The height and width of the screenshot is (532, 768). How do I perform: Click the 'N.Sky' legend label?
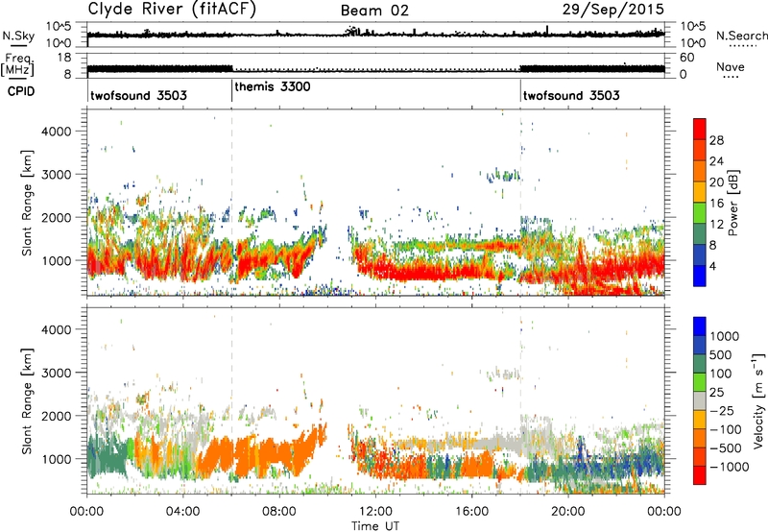click(x=18, y=36)
